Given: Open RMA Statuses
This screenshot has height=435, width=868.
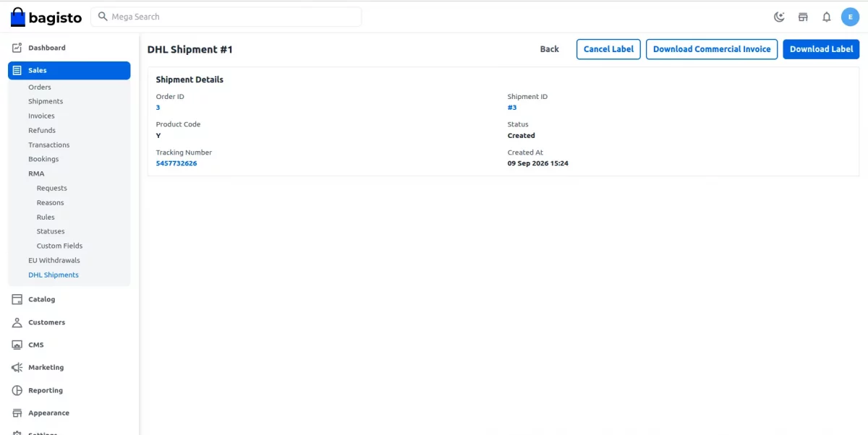Looking at the screenshot, I should click(51, 231).
